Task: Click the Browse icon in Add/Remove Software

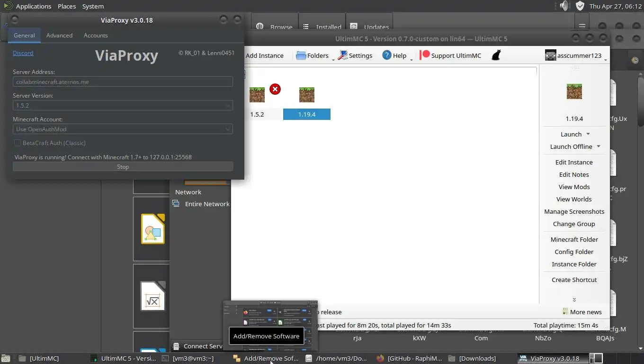Action: [x=259, y=27]
